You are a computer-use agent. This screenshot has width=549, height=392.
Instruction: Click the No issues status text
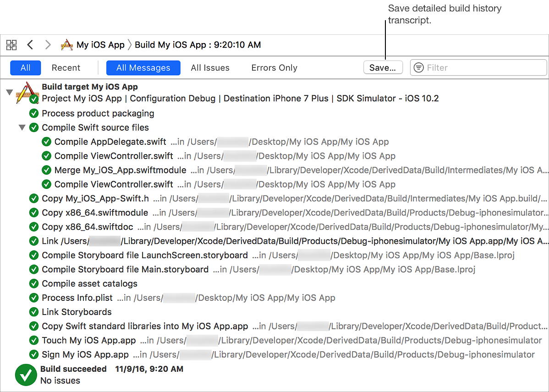pos(60,381)
